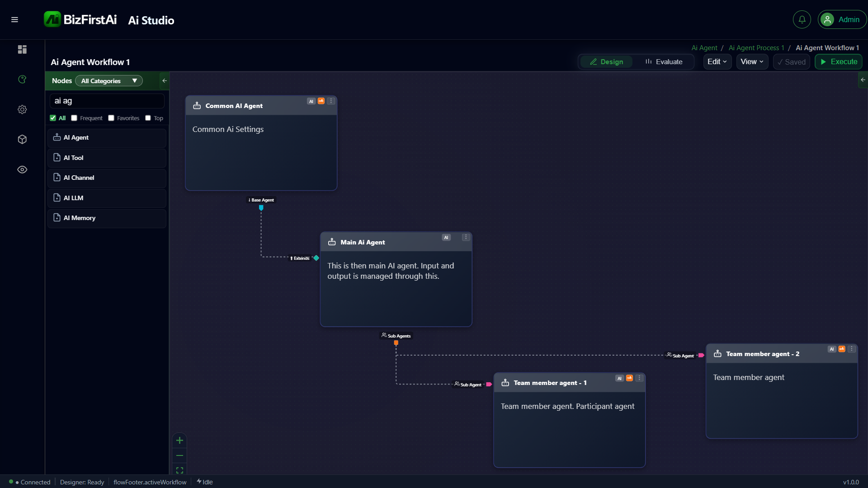
Task: Click the Saved button
Action: click(791, 62)
